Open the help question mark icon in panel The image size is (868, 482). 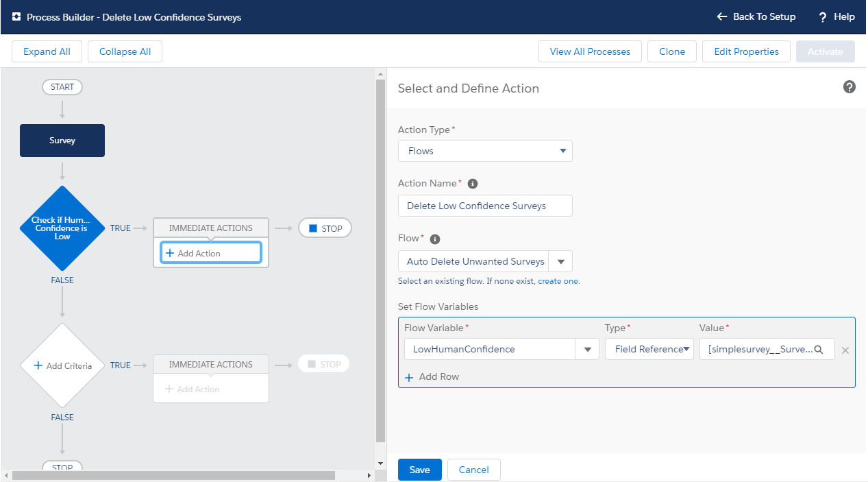pyautogui.click(x=850, y=87)
